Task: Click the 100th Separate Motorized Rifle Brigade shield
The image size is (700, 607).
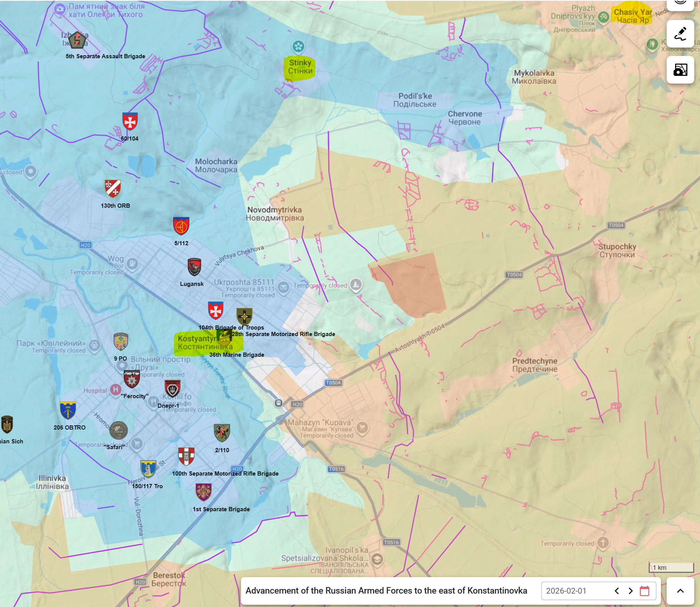Action: [186, 457]
